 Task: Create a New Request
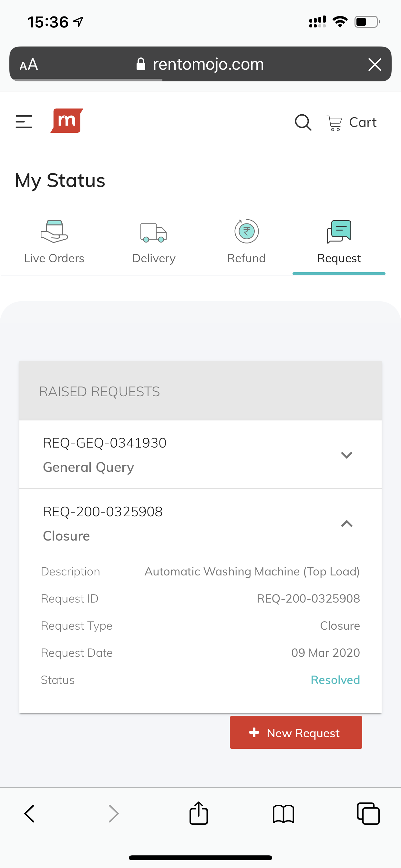295,733
